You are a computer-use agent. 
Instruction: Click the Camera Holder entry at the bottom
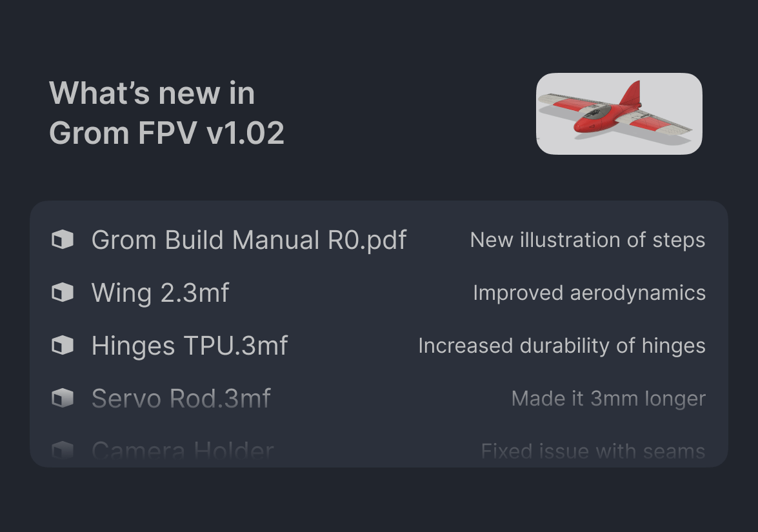coord(183,451)
